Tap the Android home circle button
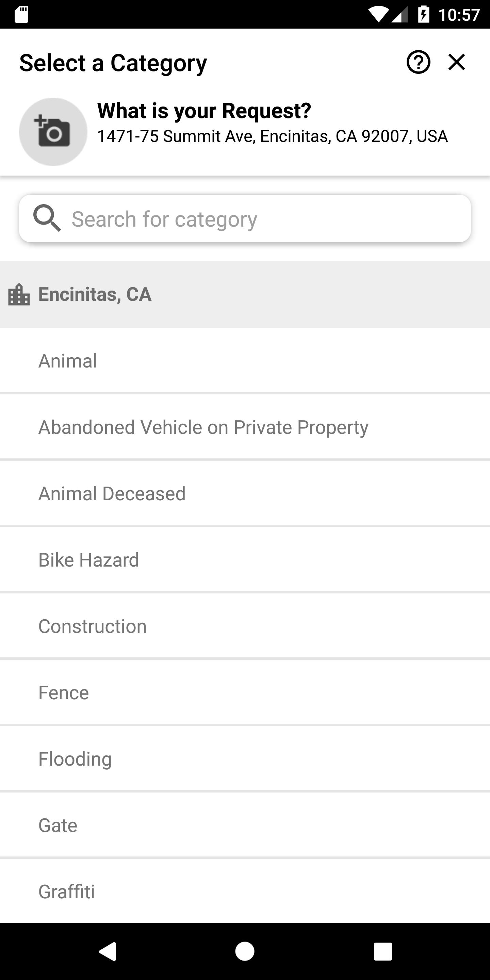 tap(245, 951)
